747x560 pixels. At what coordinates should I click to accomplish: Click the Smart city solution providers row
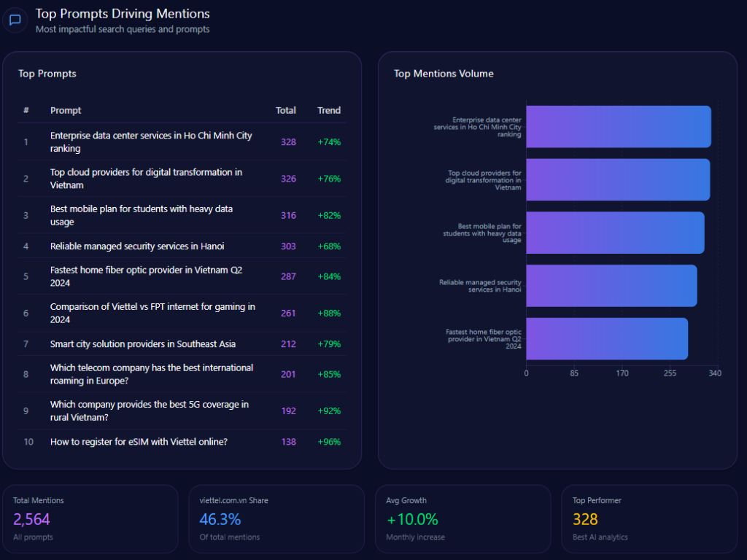[143, 344]
